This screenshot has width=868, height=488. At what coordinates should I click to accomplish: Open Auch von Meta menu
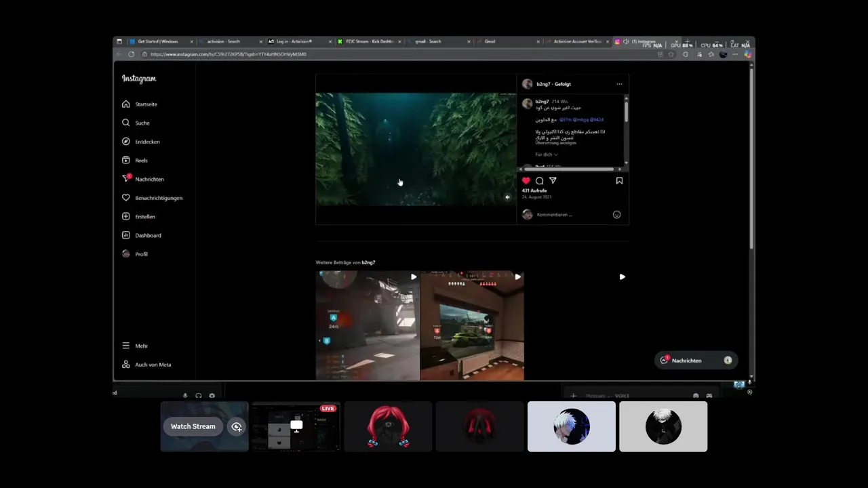tap(146, 365)
